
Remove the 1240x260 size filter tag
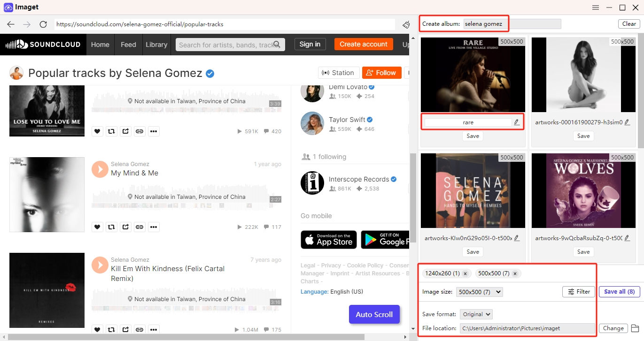[465, 273]
